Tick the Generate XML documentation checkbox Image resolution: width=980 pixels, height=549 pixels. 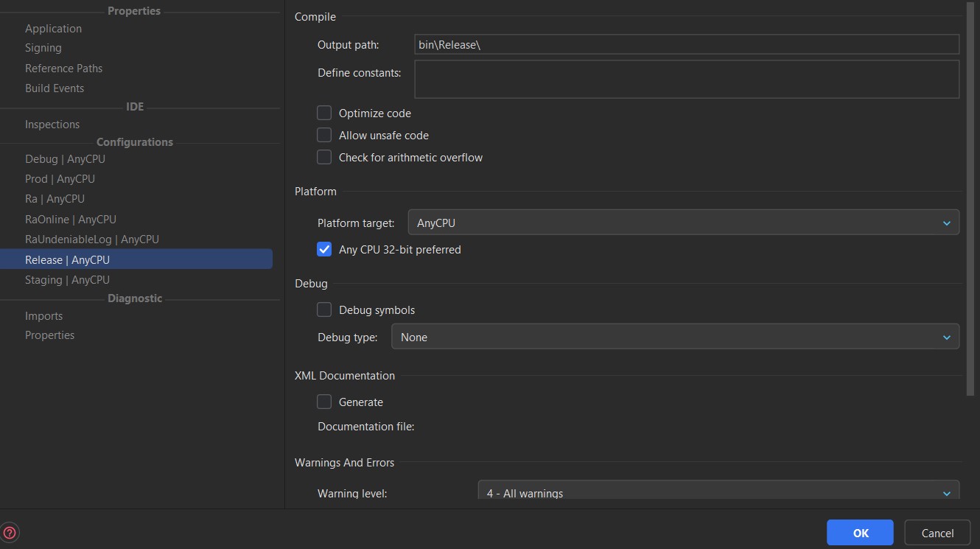click(324, 402)
